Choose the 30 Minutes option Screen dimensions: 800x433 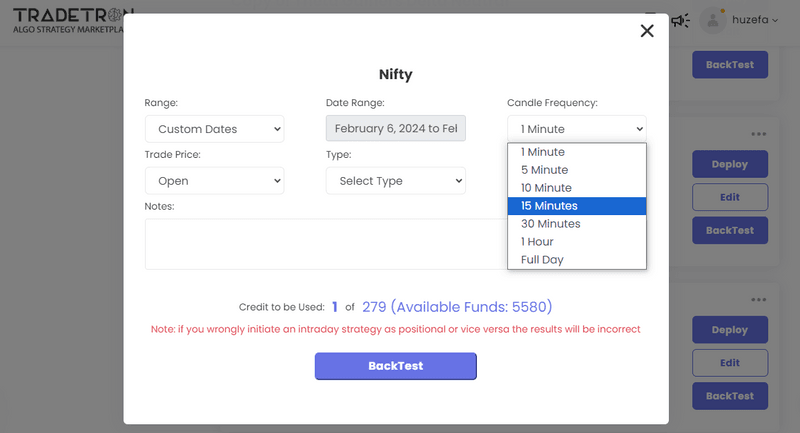tap(550, 224)
